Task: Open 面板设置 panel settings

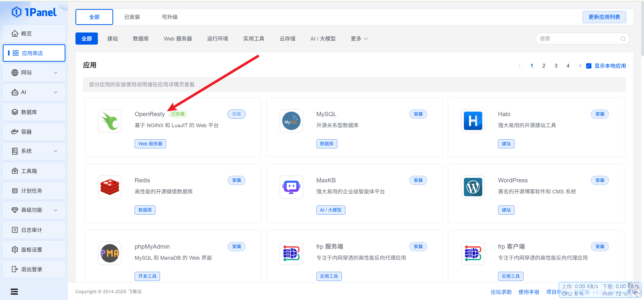Action: pyautogui.click(x=34, y=250)
